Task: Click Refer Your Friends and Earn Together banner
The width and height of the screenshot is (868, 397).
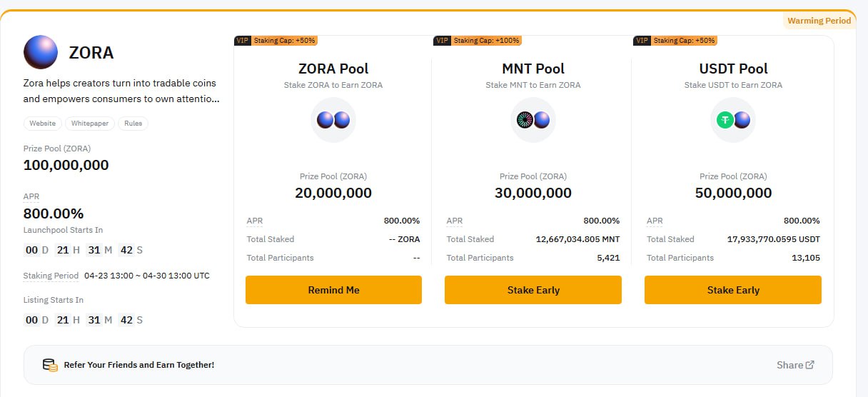Action: tap(428, 365)
